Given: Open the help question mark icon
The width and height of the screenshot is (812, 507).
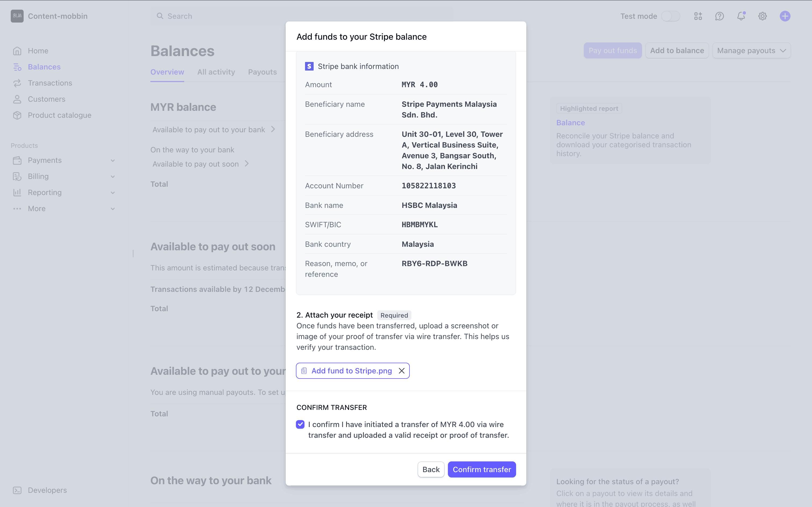Looking at the screenshot, I should [x=719, y=16].
